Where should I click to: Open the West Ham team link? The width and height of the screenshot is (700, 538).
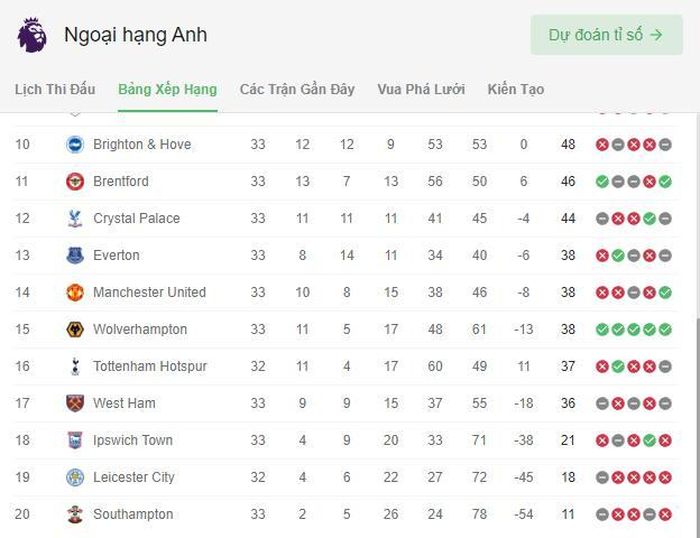click(124, 403)
